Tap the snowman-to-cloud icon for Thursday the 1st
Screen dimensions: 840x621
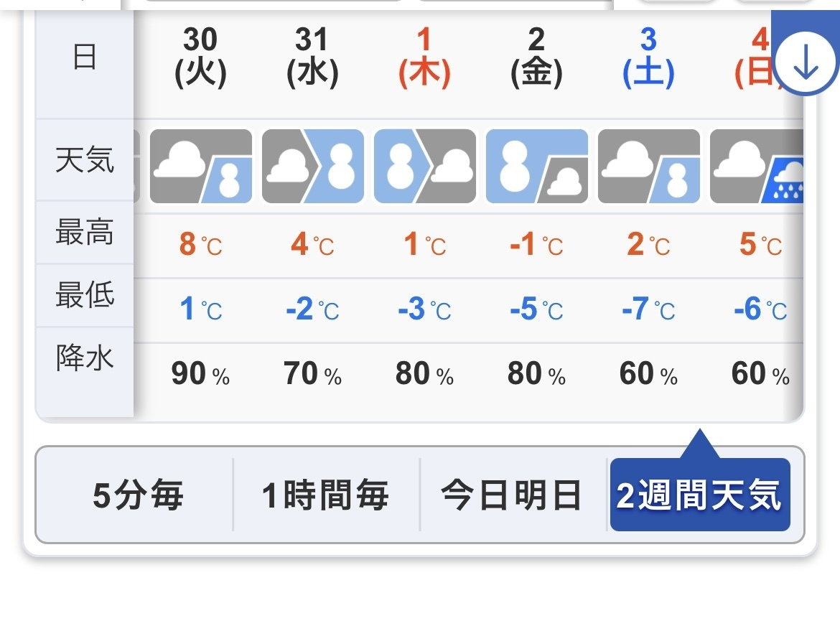[x=425, y=167]
